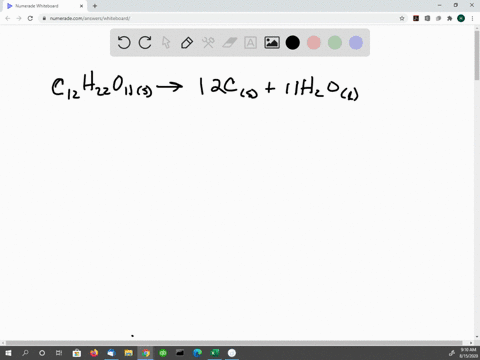This screenshot has height=360, width=480.
Task: Switch to Numerade Whiteboard tab
Action: click(44, 6)
